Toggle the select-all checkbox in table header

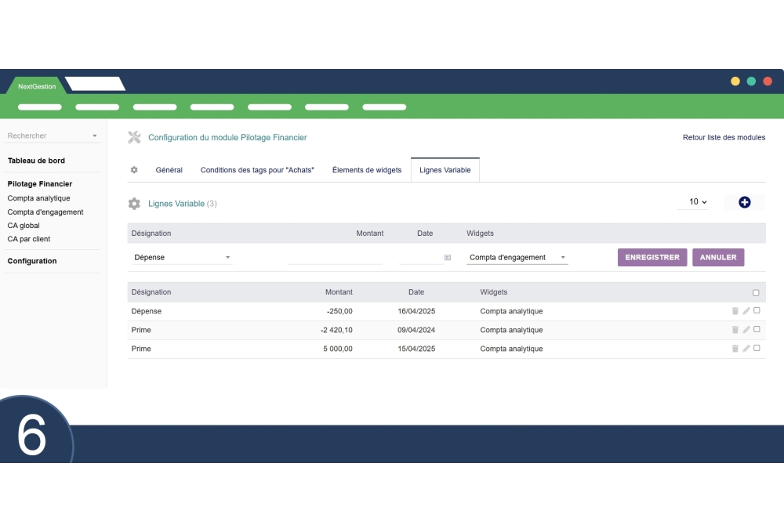756,293
